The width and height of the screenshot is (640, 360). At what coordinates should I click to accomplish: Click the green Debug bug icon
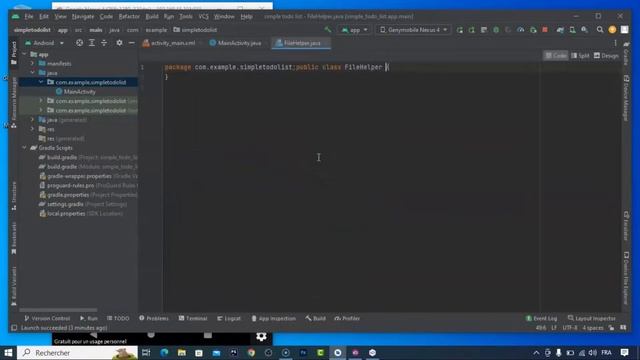[496, 30]
